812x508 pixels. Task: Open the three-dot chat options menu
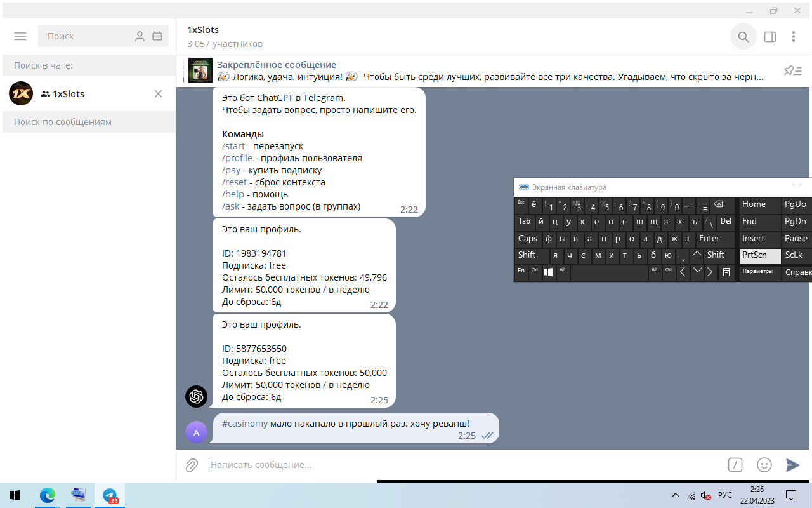[794, 37]
